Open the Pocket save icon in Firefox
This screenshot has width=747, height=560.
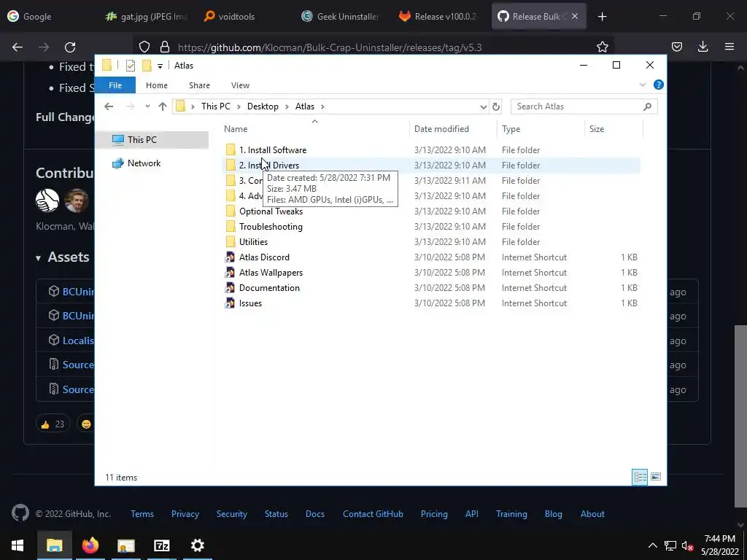(676, 47)
